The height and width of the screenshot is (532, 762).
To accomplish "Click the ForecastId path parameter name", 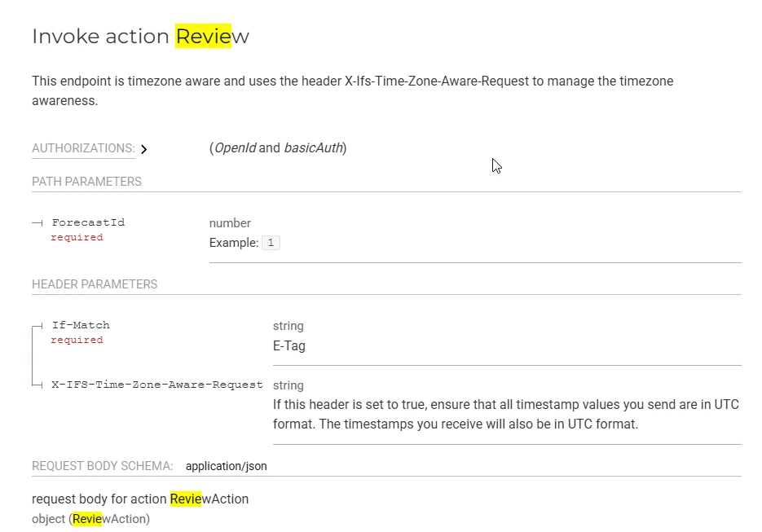I will [x=89, y=222].
